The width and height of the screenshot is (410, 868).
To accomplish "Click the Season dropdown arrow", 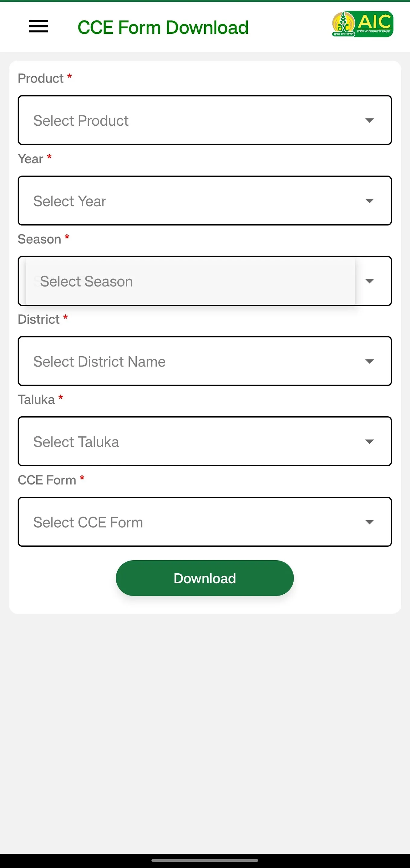I will 369,281.
